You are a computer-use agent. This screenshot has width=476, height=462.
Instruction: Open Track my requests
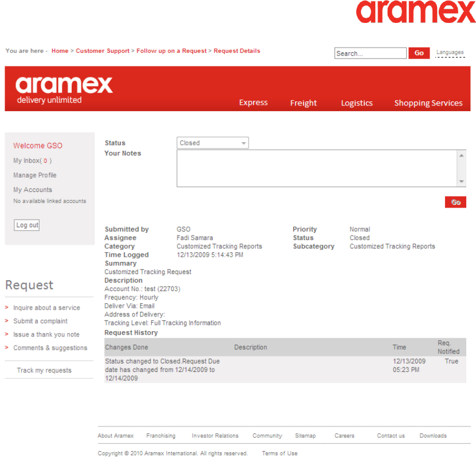pos(44,370)
